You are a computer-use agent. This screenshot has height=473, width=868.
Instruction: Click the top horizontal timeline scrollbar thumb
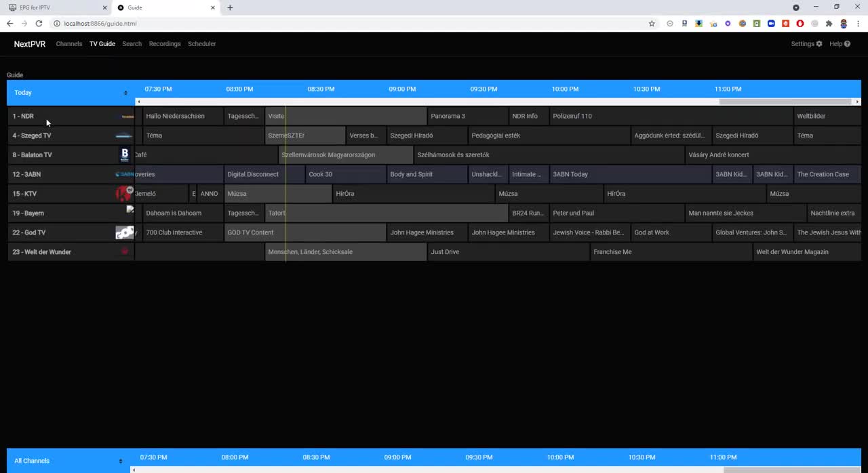785,102
